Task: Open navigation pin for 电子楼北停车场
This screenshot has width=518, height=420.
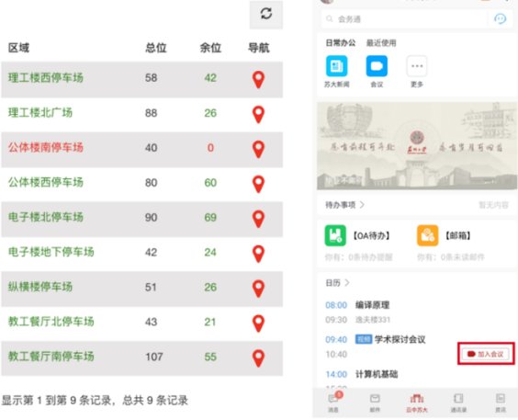Action: click(x=258, y=219)
